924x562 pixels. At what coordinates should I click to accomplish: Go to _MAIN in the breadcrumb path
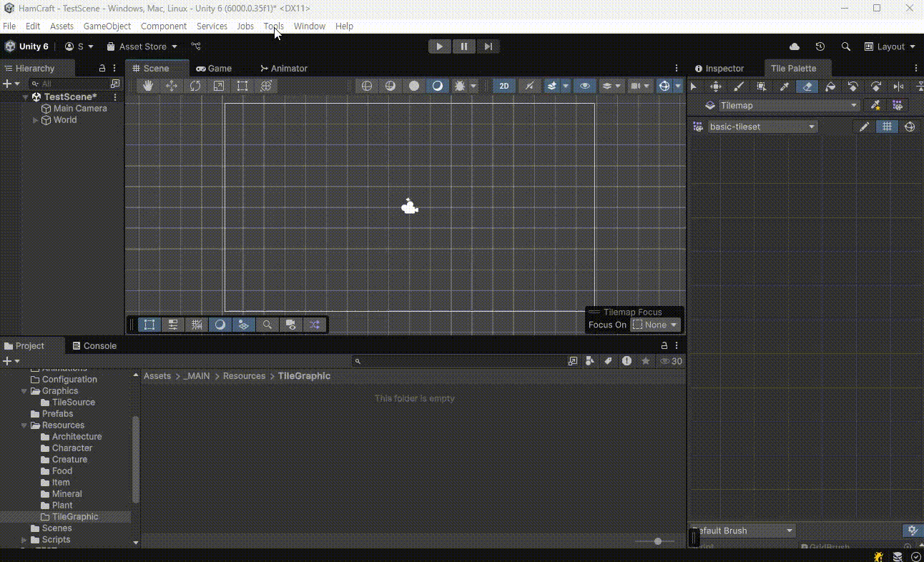pos(197,376)
